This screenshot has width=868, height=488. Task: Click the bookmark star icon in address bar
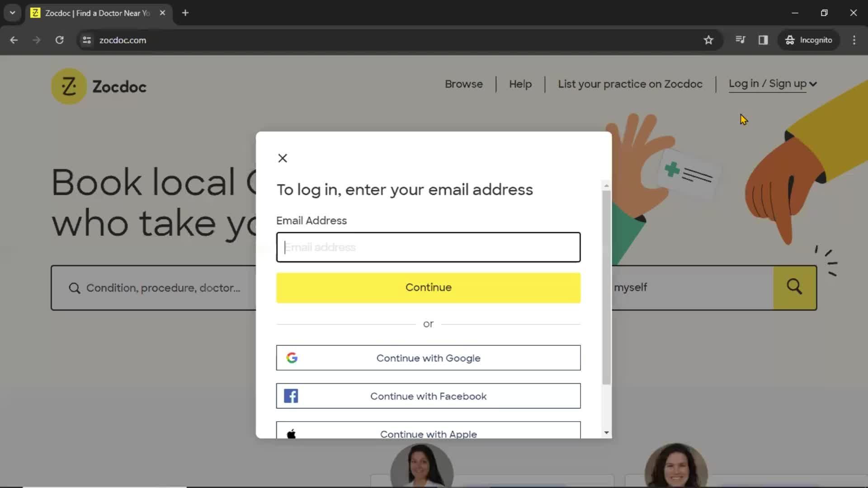click(708, 40)
